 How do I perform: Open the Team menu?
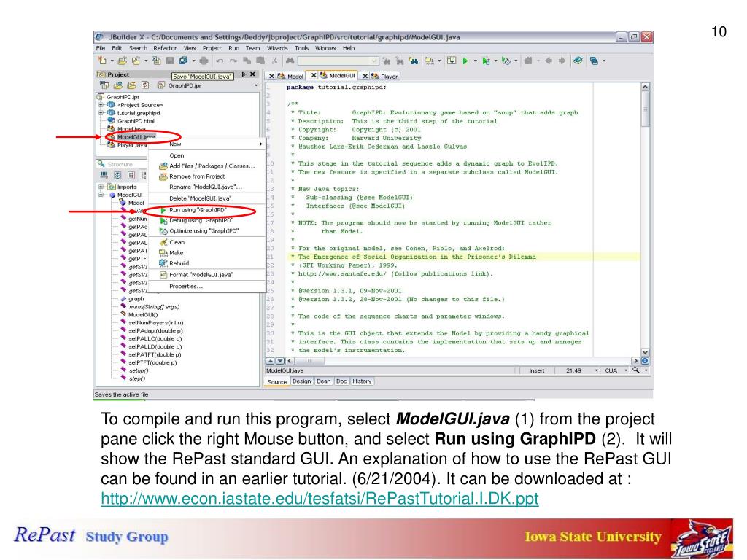(252, 48)
